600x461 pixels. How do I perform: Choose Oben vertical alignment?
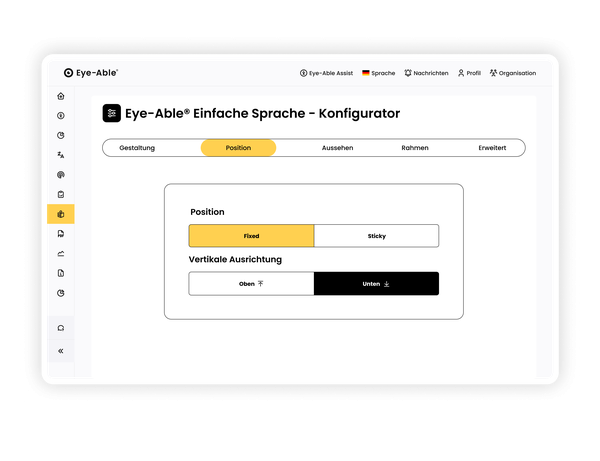pos(251,283)
